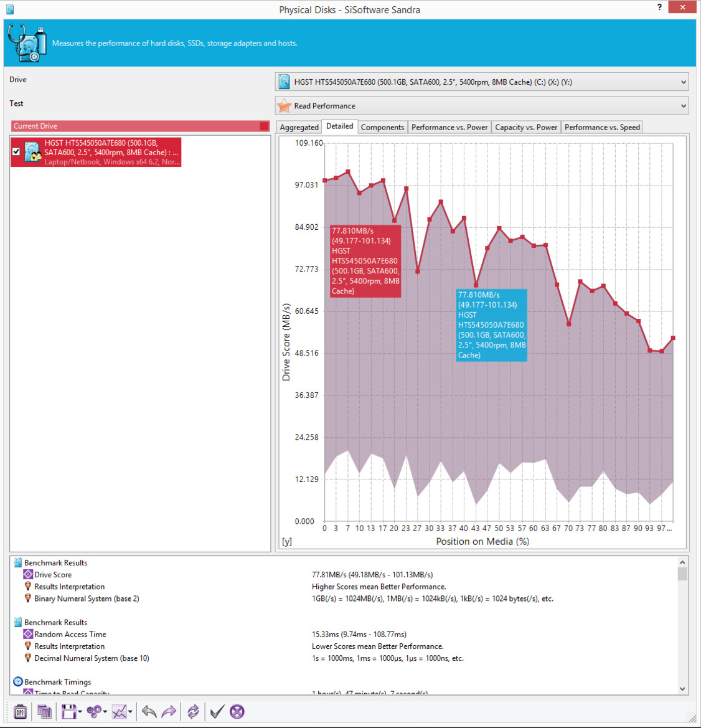The height and width of the screenshot is (728, 701).
Task: Click the 77.81MB/s drive score value
Action: pyautogui.click(x=372, y=575)
